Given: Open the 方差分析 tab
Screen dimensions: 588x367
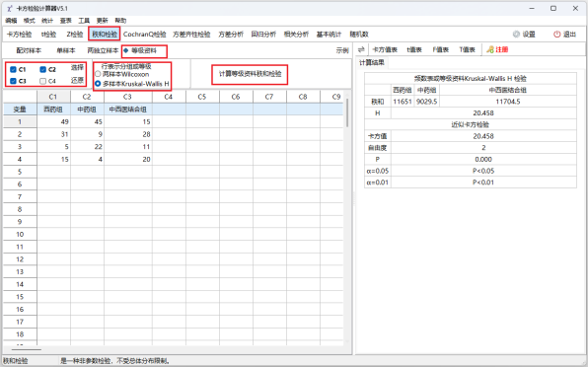Looking at the screenshot, I should click(x=231, y=35).
